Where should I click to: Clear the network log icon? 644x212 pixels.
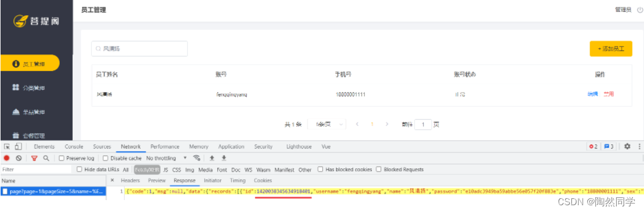19,158
